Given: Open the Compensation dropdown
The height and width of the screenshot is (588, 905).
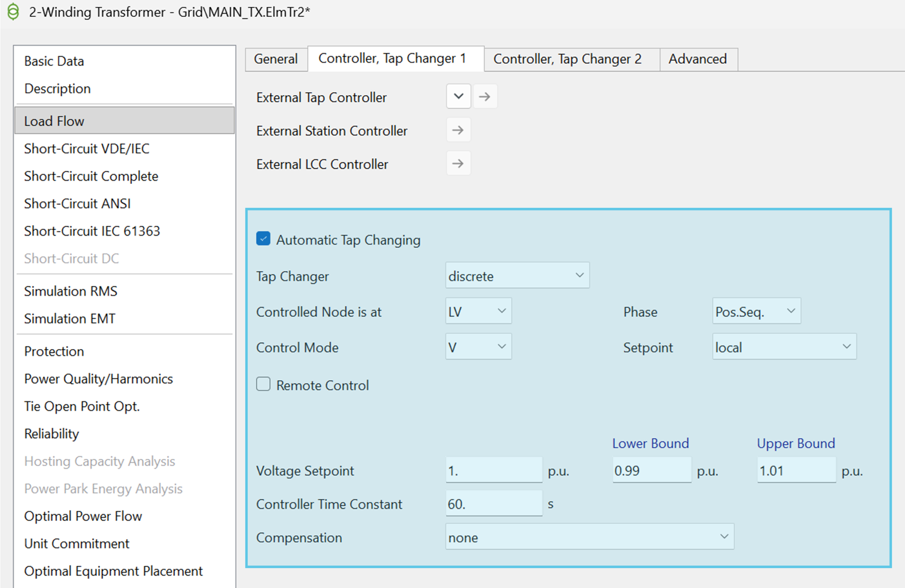Looking at the screenshot, I should click(589, 537).
